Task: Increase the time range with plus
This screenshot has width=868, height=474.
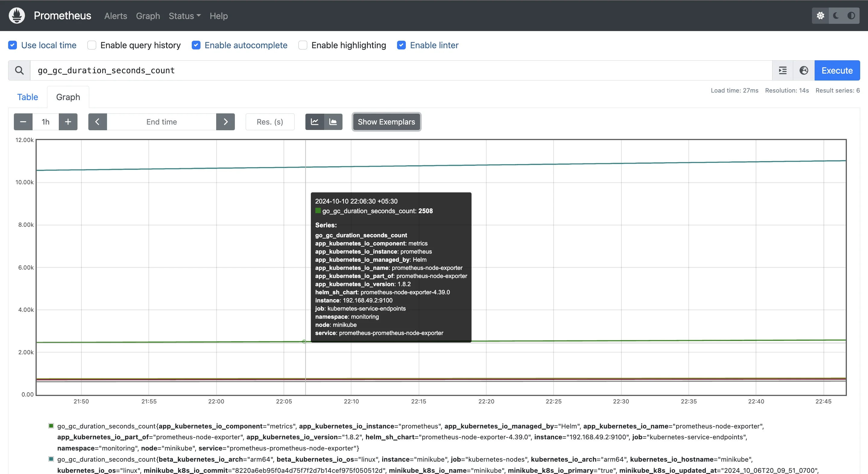Action: 68,122
